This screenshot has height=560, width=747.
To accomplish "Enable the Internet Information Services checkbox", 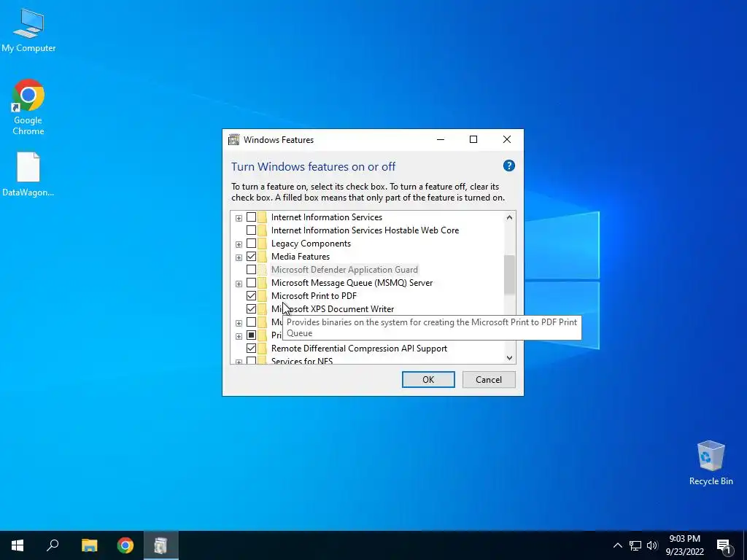I will (x=251, y=217).
